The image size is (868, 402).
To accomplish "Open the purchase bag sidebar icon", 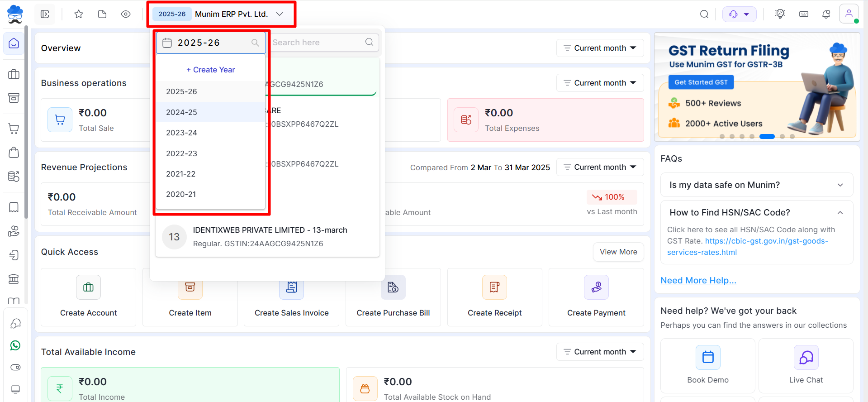I will [x=14, y=153].
